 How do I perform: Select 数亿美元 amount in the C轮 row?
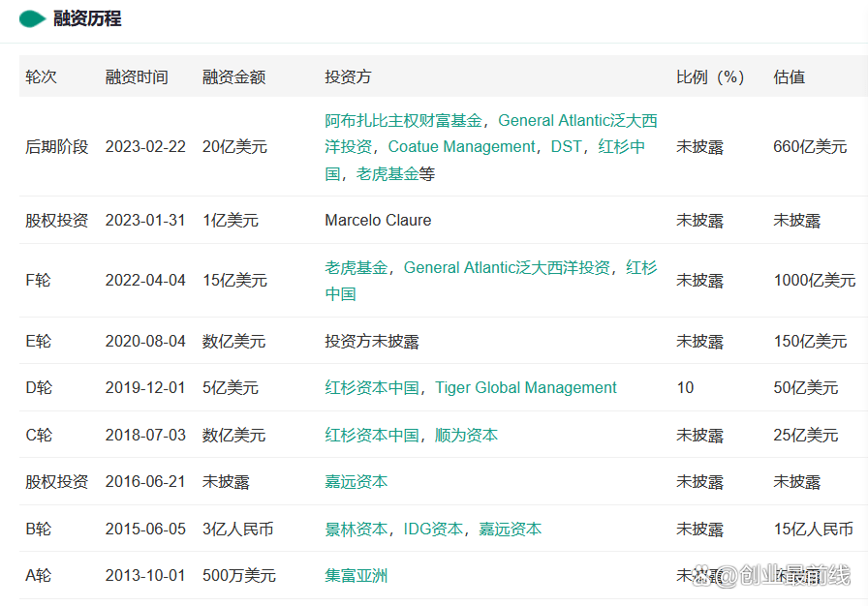pyautogui.click(x=233, y=436)
